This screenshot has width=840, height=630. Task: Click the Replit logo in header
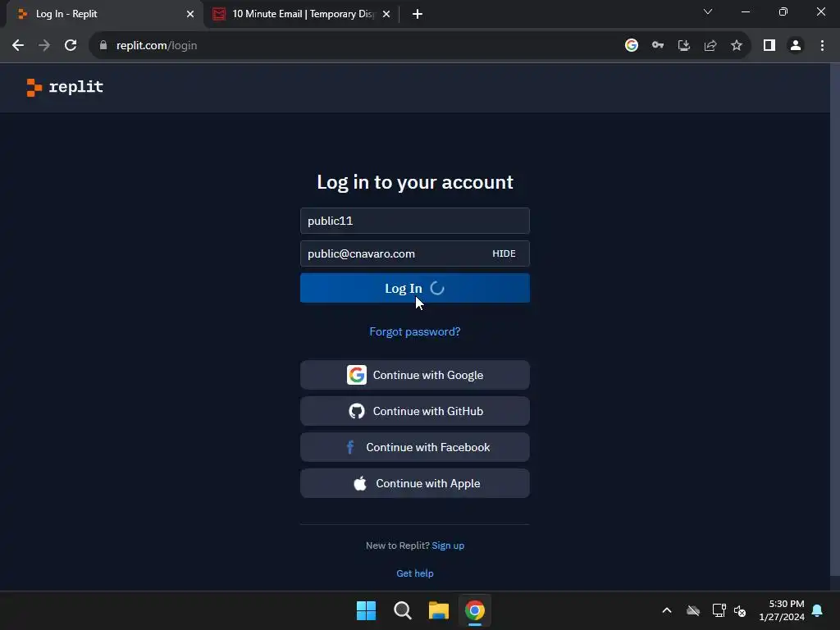65,87
